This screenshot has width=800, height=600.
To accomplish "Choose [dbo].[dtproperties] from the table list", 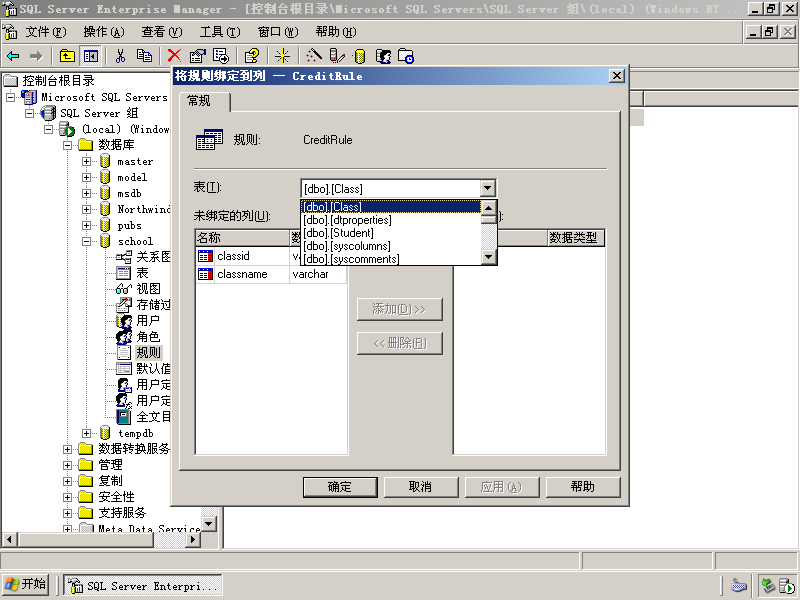I will [x=391, y=220].
